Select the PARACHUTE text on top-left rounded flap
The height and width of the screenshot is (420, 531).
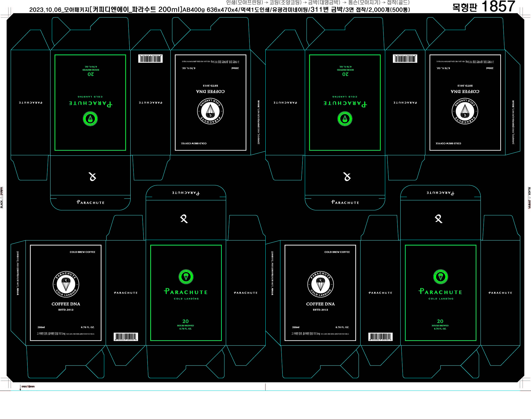[90, 202]
